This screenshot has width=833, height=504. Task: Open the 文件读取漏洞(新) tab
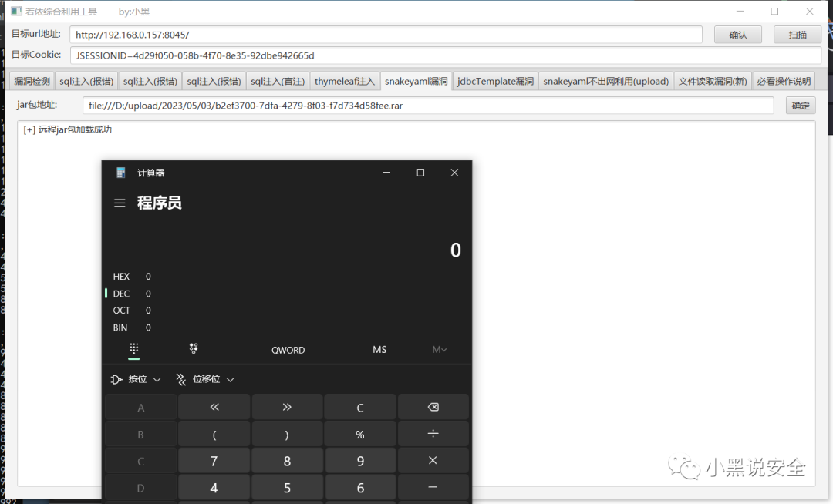tap(713, 81)
